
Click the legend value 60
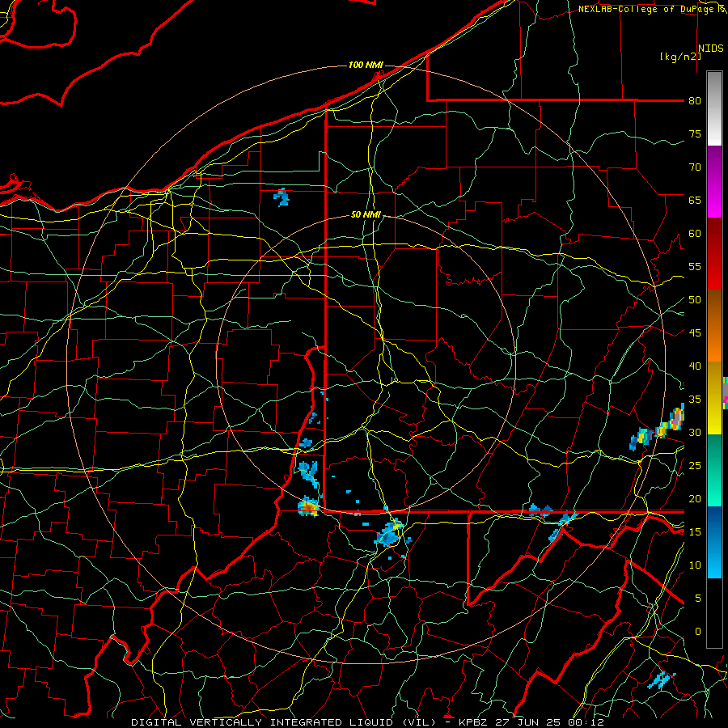coord(695,234)
